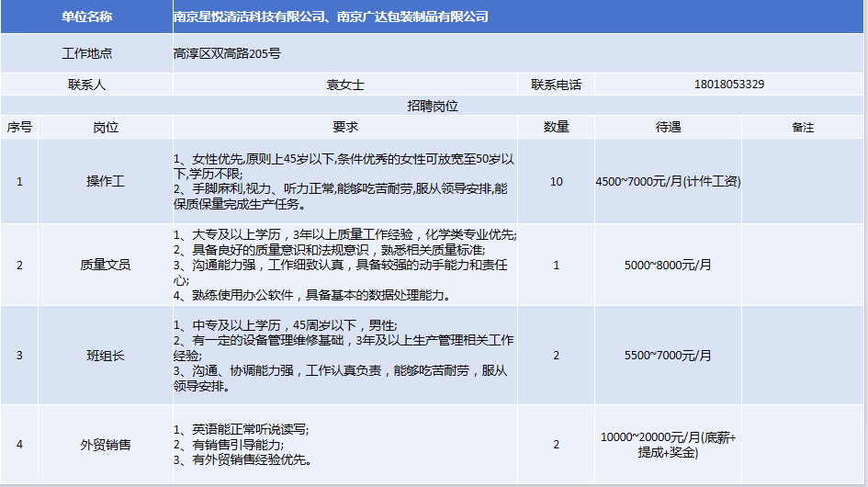Viewport: 868px width, 487px height.
Task: Click the 班组长 position cell
Action: coord(106,355)
